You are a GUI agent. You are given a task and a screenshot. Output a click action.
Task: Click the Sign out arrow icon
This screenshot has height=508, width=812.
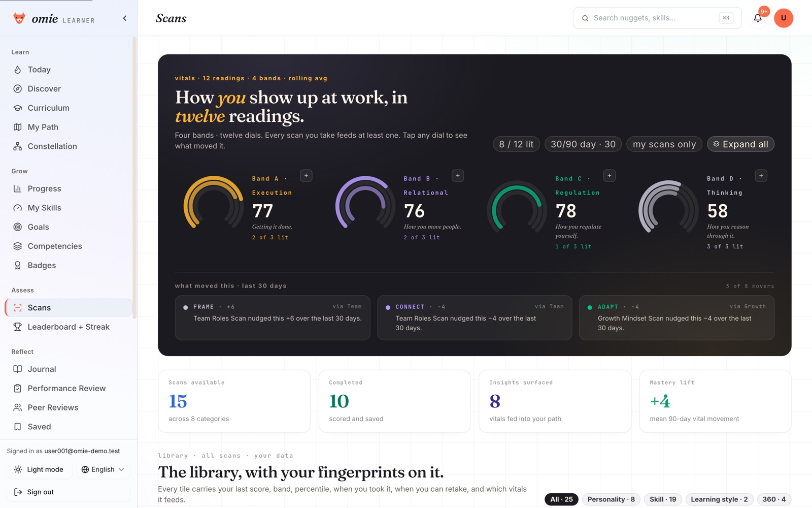(x=18, y=492)
